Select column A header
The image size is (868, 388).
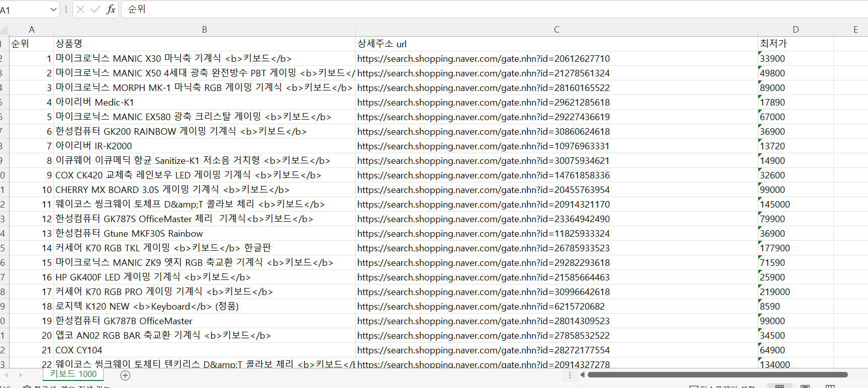tap(31, 30)
